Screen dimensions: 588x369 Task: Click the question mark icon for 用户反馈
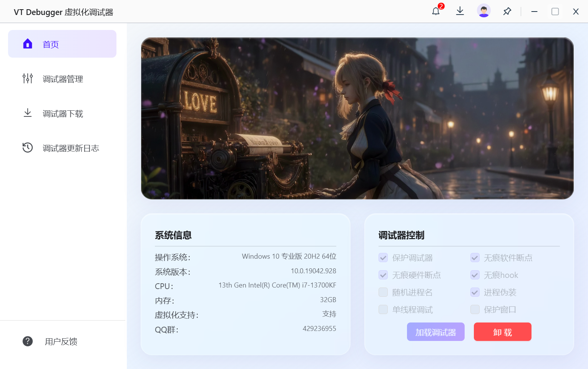(28, 341)
